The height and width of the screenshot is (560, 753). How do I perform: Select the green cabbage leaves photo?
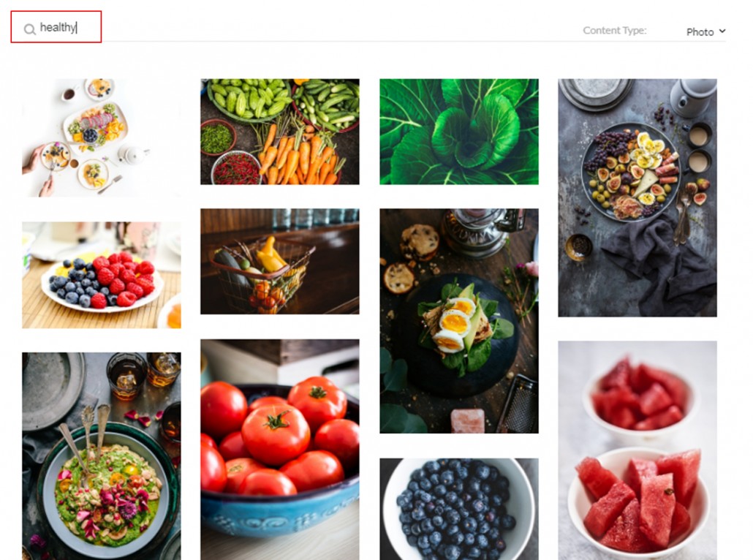(458, 132)
